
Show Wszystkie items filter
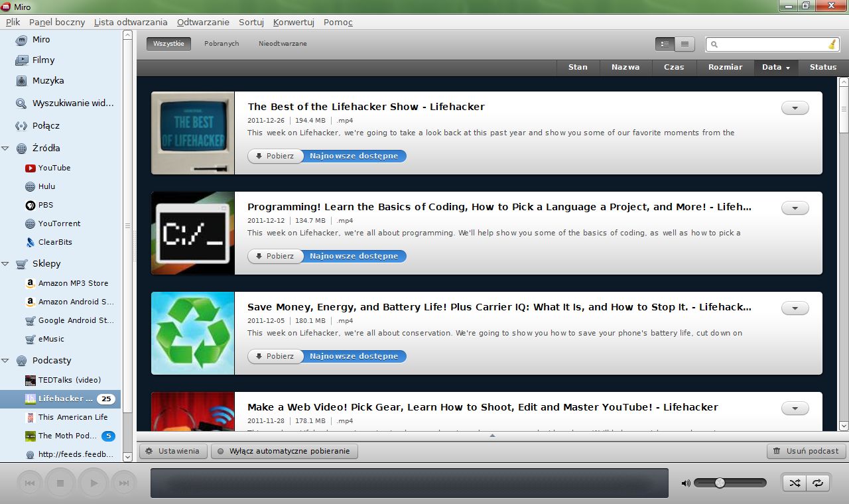tap(168, 44)
